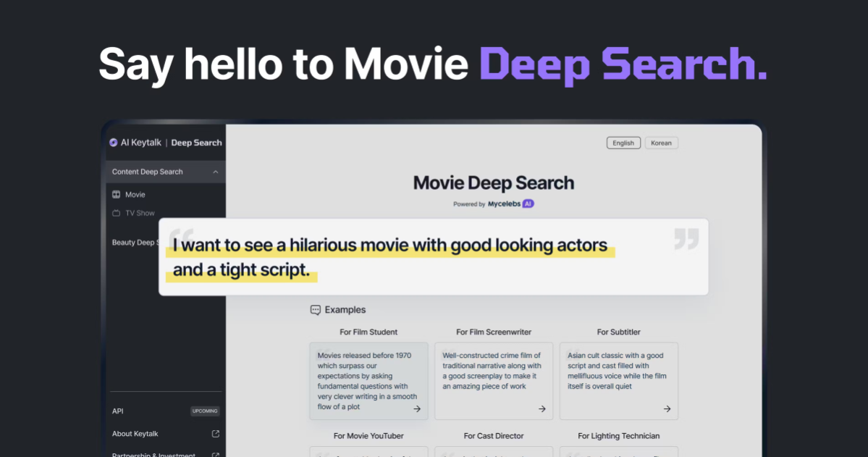Click the external link icon beside About Keytalk
The image size is (868, 457).
[x=215, y=433]
